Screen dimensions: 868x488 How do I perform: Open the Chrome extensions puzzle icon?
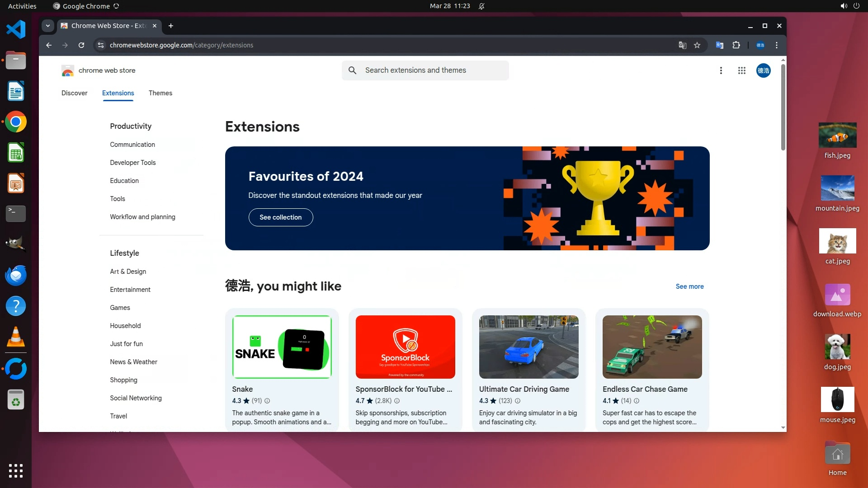pos(736,45)
